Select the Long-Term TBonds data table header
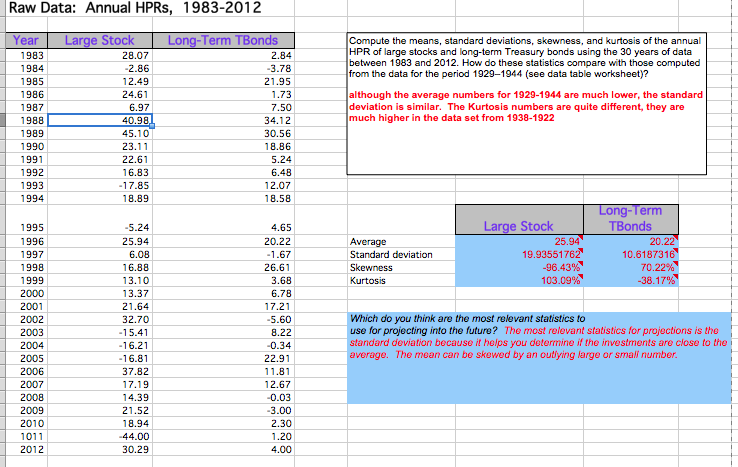This screenshot has height=467, width=738. point(223,40)
